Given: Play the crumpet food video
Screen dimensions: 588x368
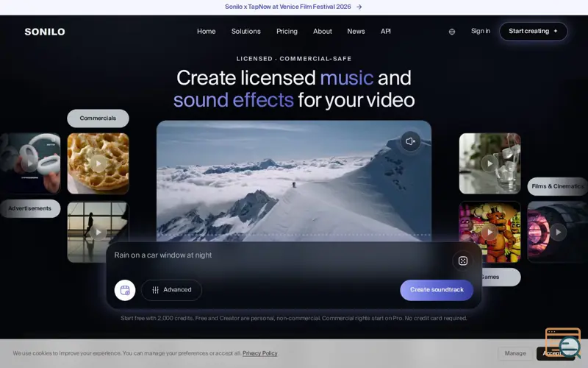Looking at the screenshot, I should [98, 163].
